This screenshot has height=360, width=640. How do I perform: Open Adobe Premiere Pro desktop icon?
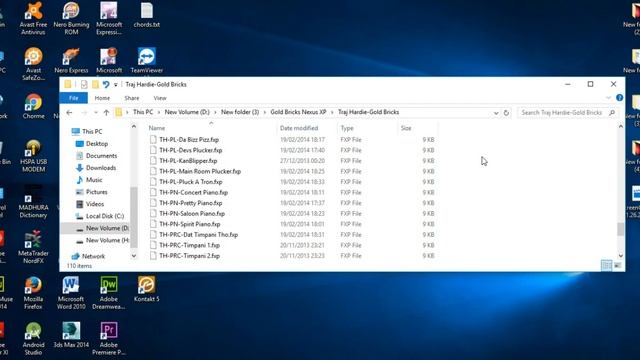coord(109,338)
